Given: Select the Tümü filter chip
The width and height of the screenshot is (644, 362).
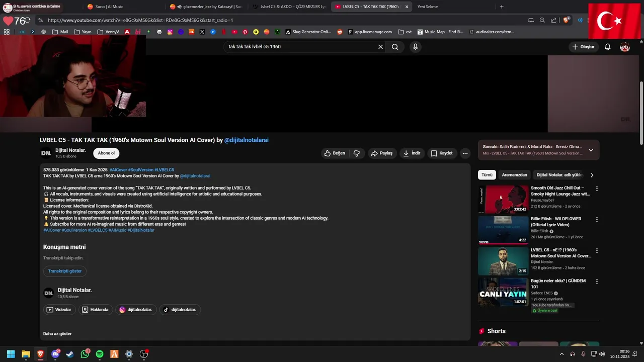Looking at the screenshot, I should pos(487,175).
